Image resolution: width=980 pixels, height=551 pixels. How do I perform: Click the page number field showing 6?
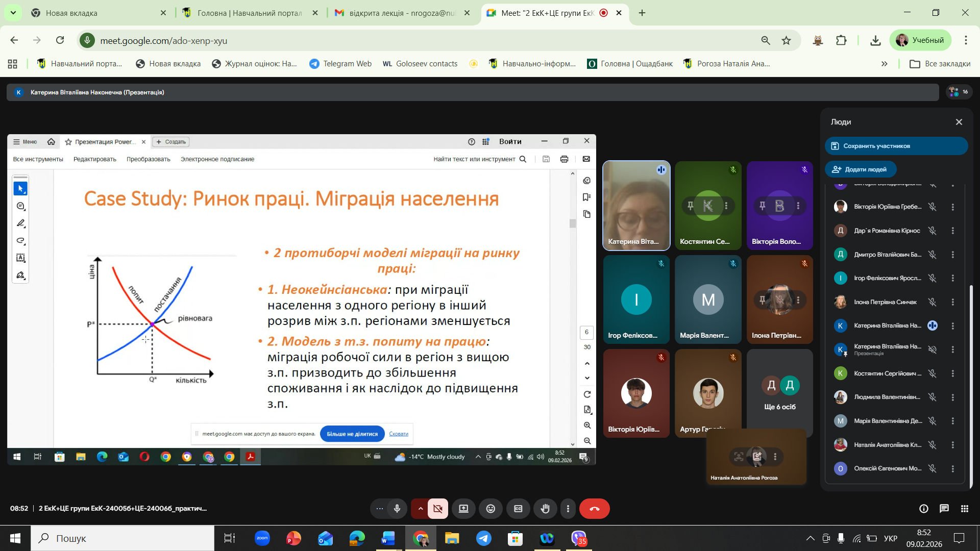click(x=586, y=333)
